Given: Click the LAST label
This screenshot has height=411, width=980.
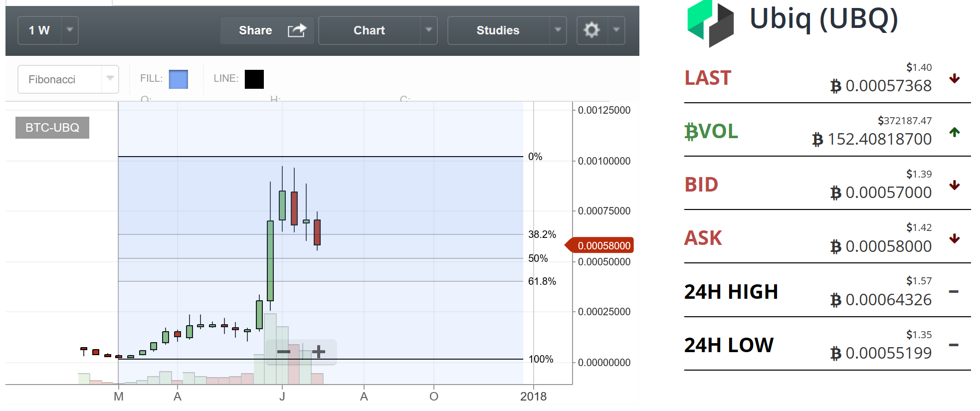Looking at the screenshot, I should coord(708,78).
